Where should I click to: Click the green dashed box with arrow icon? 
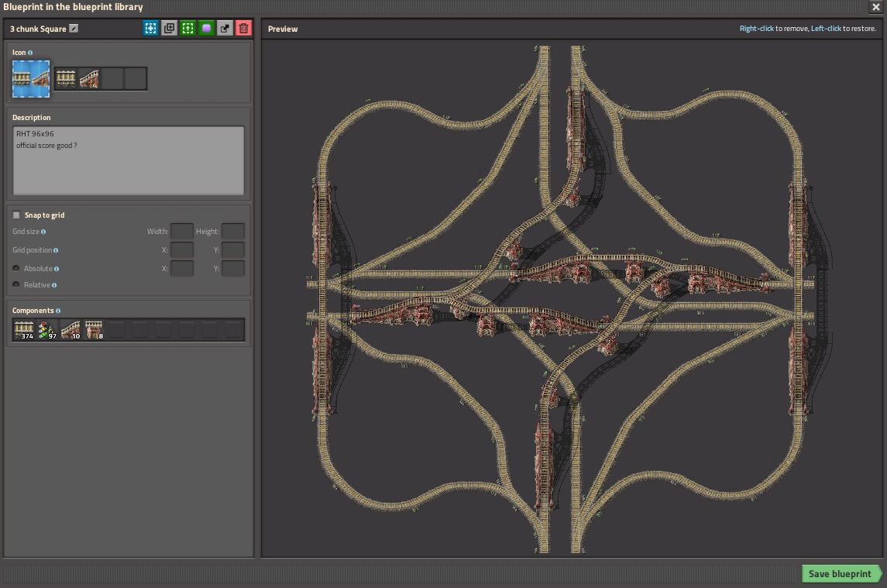(x=187, y=29)
